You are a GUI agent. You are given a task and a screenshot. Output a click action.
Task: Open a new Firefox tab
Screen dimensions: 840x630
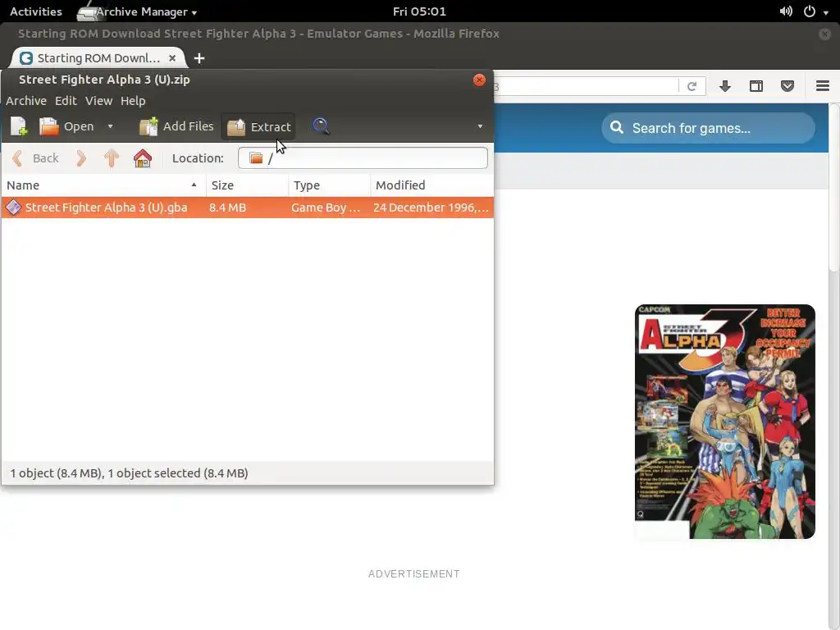199,58
